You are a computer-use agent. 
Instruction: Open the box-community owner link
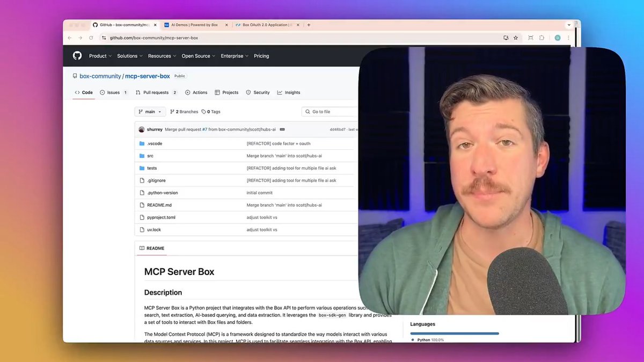100,76
